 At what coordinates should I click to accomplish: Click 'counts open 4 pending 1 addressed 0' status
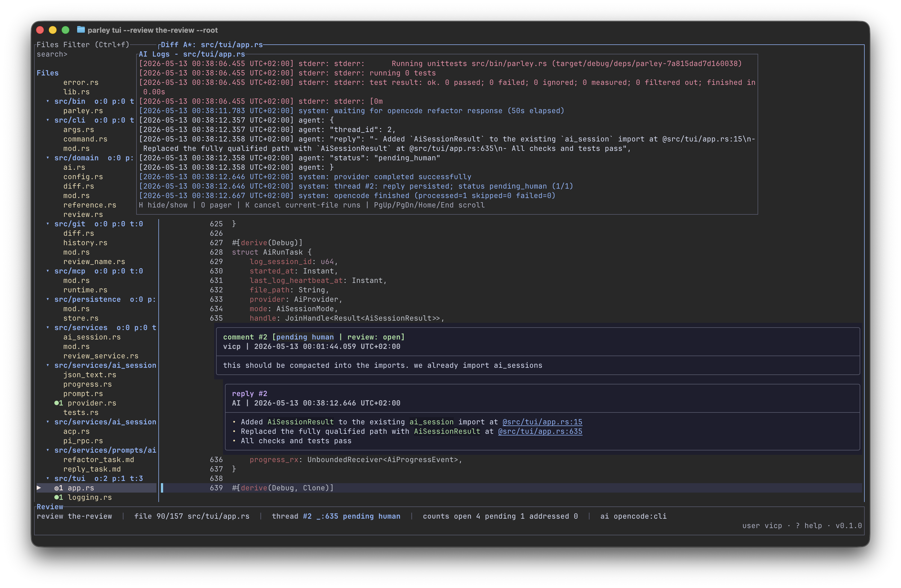(500, 516)
